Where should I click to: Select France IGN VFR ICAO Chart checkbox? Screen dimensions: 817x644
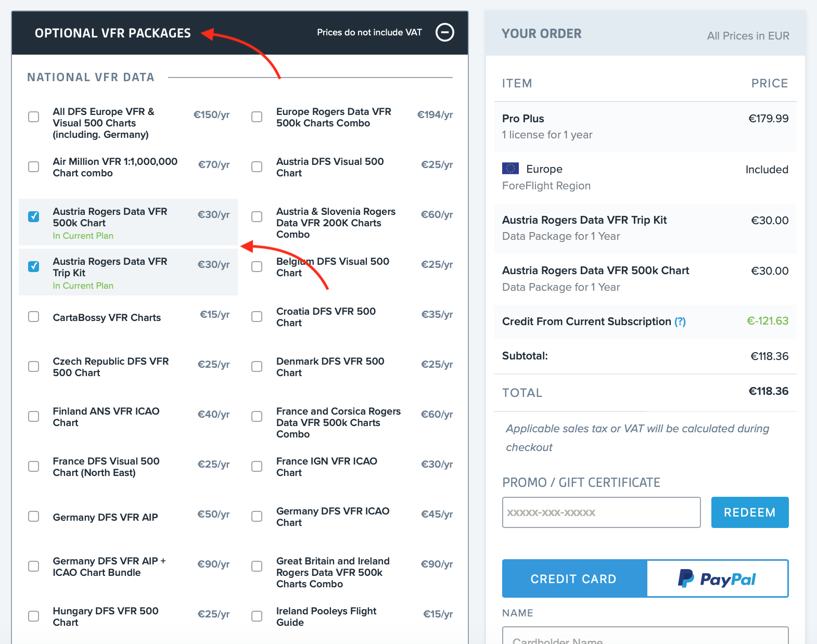[257, 466]
